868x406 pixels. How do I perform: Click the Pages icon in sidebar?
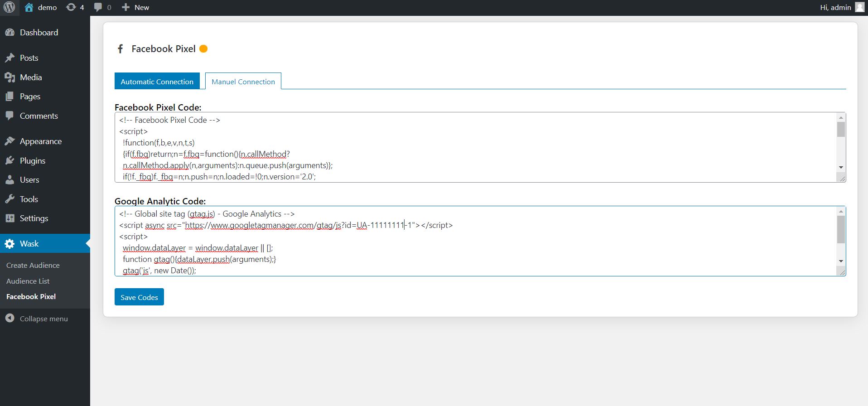tap(10, 96)
